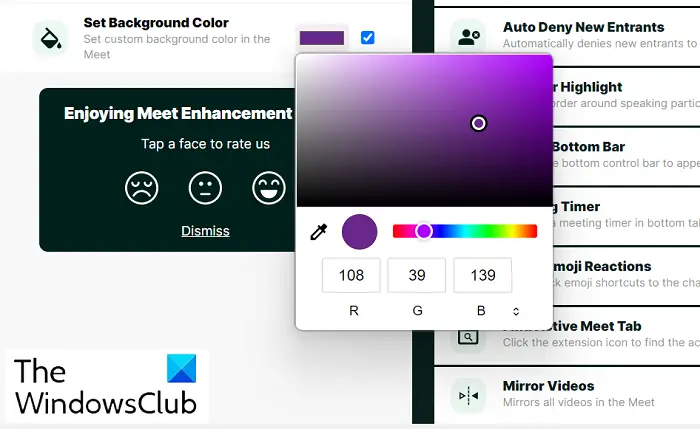The image size is (700, 429).
Task: Click the B value field showing 139
Action: coord(483,275)
